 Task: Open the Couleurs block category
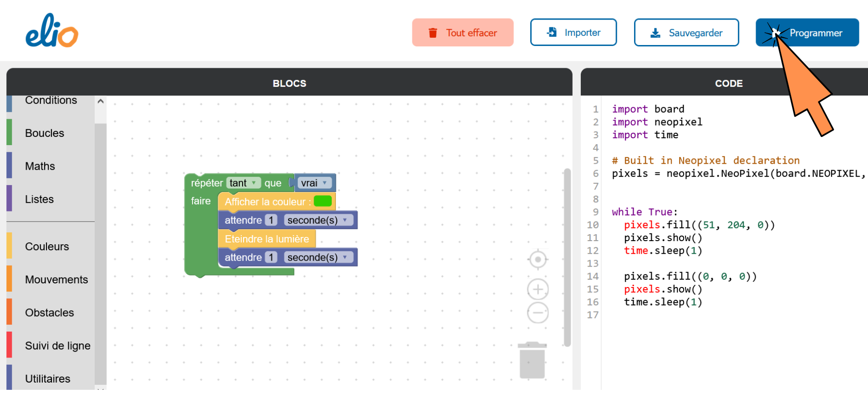(x=47, y=247)
